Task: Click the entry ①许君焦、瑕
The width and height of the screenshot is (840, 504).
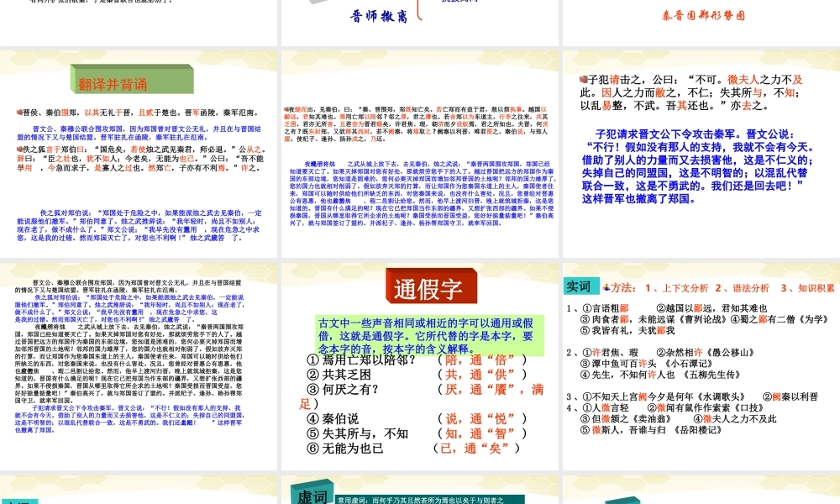Action: click(609, 353)
